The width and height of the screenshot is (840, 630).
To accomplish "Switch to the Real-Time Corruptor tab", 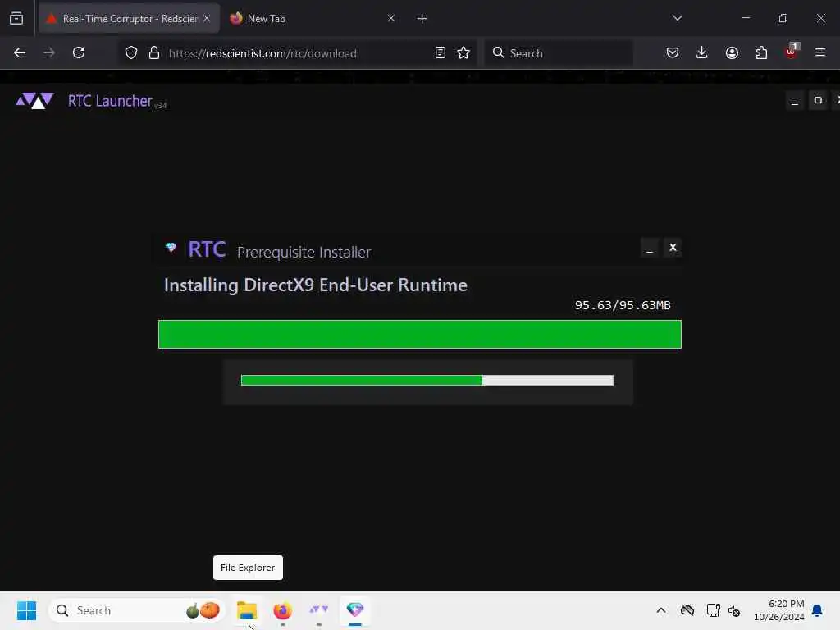I will (x=129, y=19).
